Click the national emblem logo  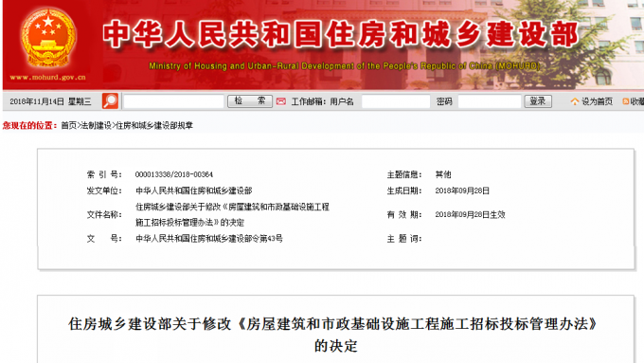coord(48,37)
